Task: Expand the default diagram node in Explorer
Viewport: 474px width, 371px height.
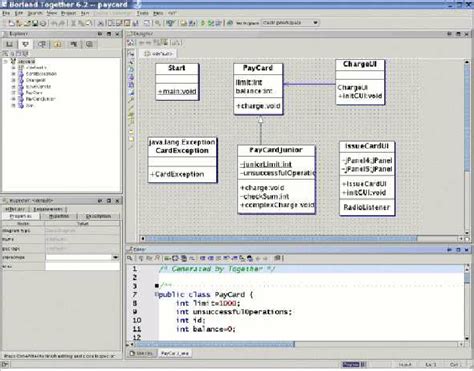Action: 14,68
